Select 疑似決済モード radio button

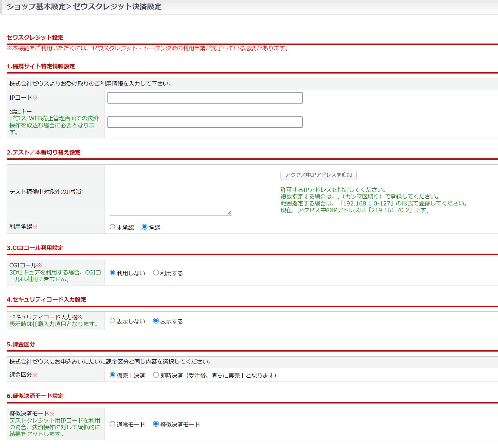tap(156, 424)
